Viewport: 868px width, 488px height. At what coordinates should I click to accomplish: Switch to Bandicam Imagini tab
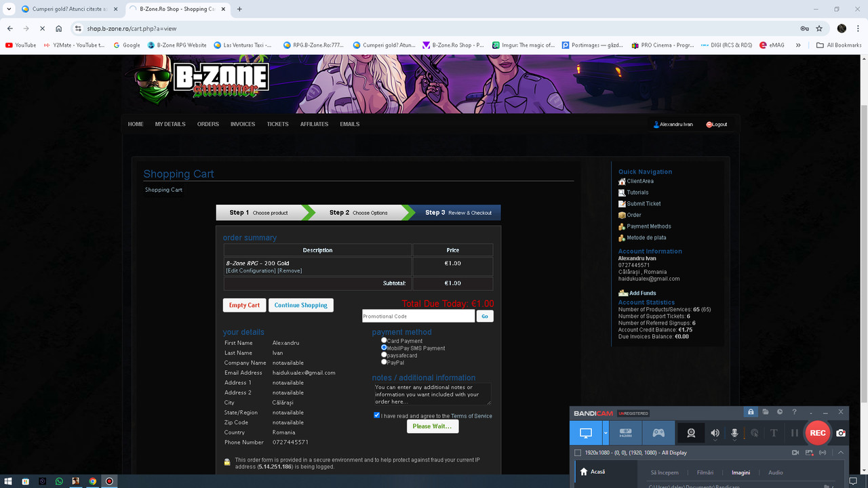click(741, 472)
